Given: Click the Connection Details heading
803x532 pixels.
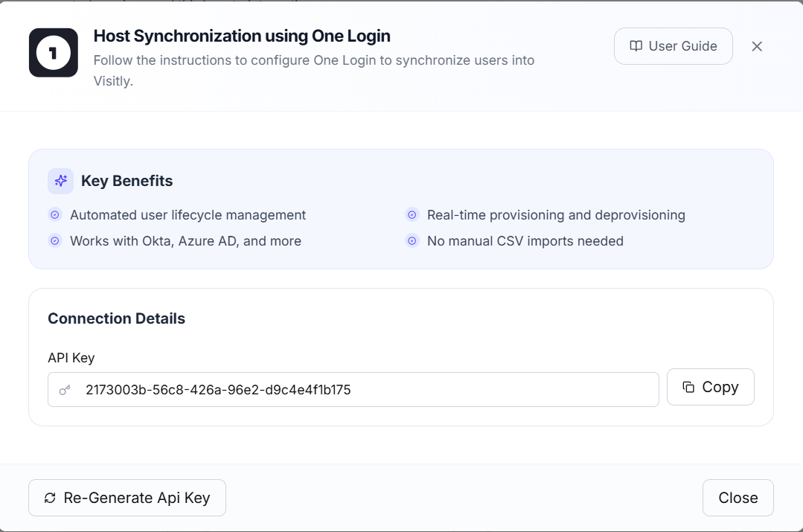Looking at the screenshot, I should (x=116, y=318).
